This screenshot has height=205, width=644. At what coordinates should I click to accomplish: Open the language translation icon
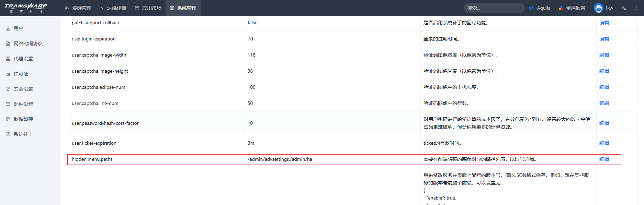click(624, 8)
